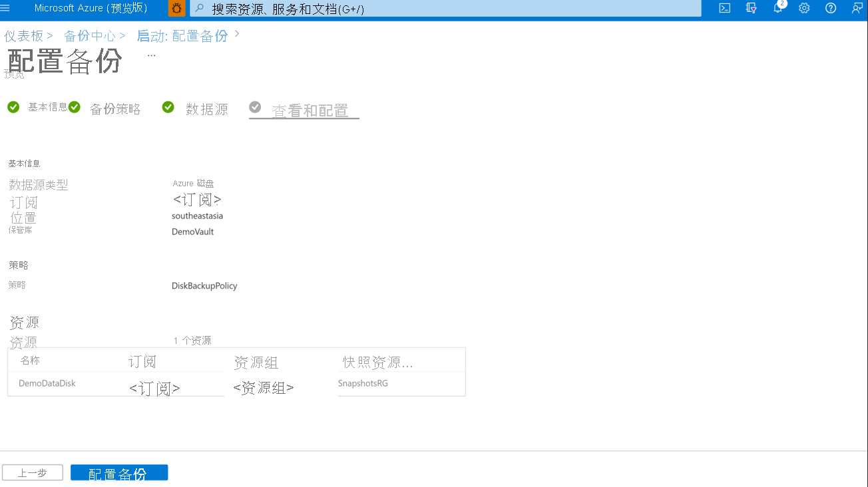
Task: Go to 仪表板 breadcrumb
Action: pyautogui.click(x=23, y=36)
